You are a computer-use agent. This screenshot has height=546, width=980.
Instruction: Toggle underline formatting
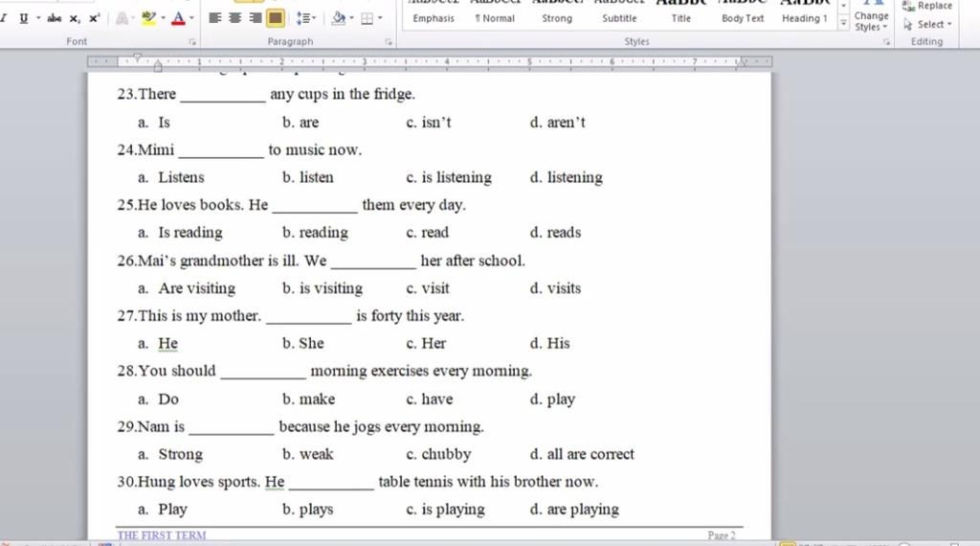pyautogui.click(x=24, y=18)
